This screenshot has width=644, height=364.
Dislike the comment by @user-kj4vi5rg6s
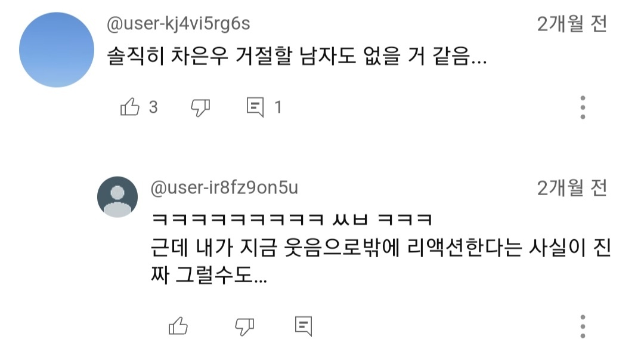coord(201,107)
